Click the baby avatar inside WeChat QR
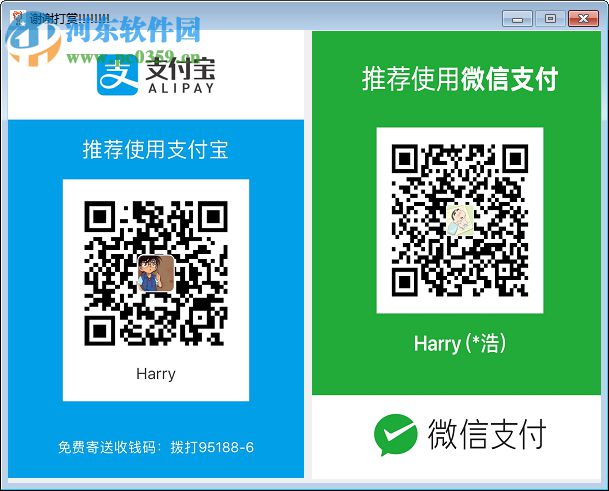The image size is (609, 491). tap(460, 220)
